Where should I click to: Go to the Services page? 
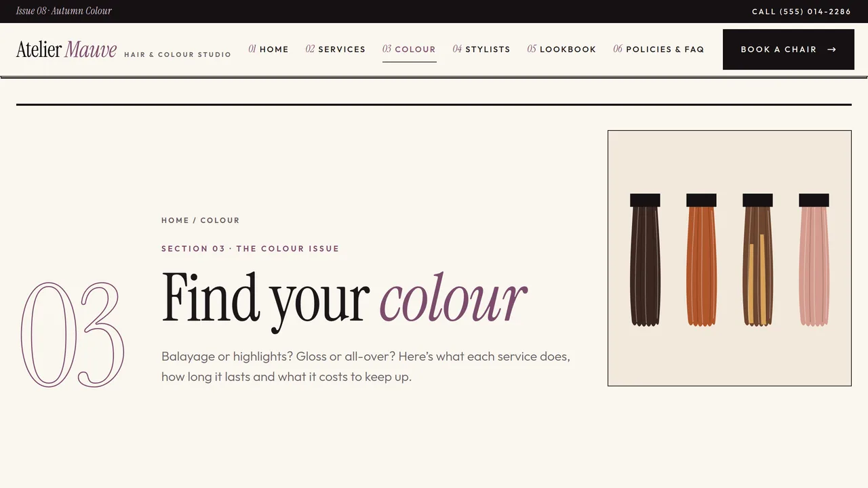coord(336,49)
